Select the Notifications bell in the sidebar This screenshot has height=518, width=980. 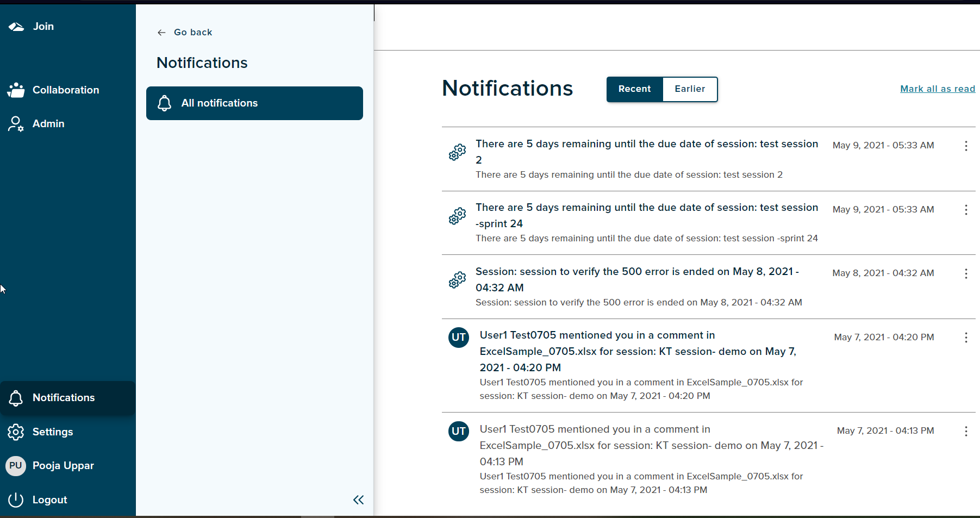coord(16,398)
